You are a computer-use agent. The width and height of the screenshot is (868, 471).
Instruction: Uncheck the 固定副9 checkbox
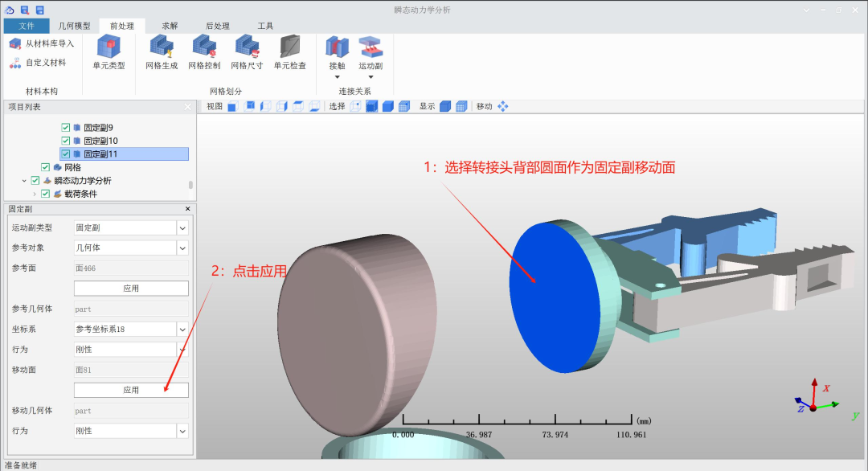(x=66, y=127)
